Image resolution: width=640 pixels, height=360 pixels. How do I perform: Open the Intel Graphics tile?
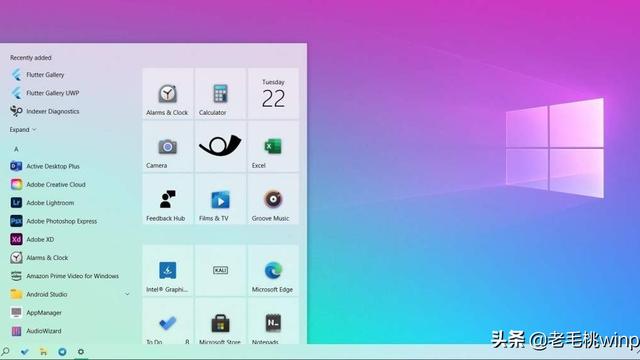[x=168, y=270]
